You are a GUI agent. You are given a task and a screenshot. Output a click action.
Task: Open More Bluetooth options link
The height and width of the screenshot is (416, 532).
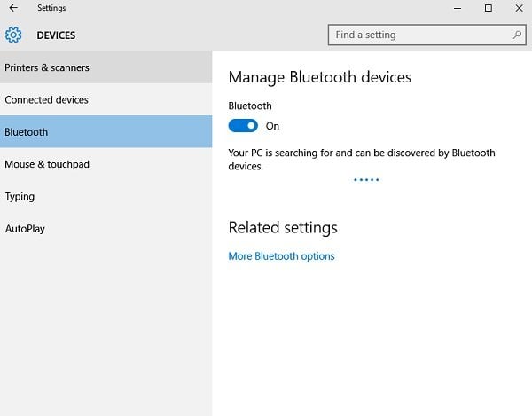[x=281, y=256]
